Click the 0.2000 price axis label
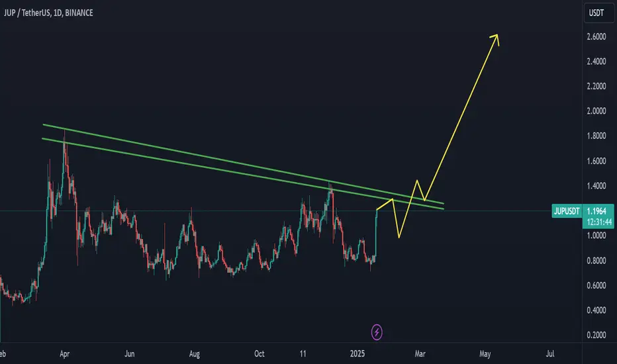Screen dimensions: 617x364 596,335
